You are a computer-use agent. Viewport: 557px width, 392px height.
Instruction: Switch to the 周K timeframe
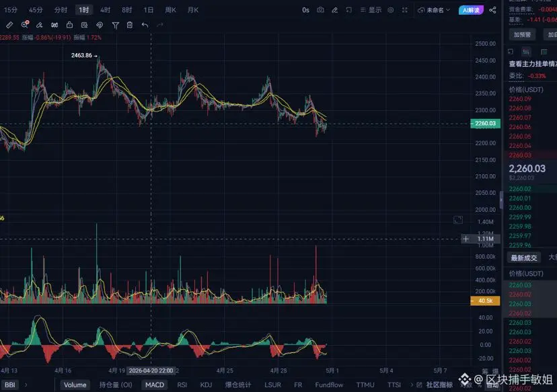pyautogui.click(x=170, y=10)
